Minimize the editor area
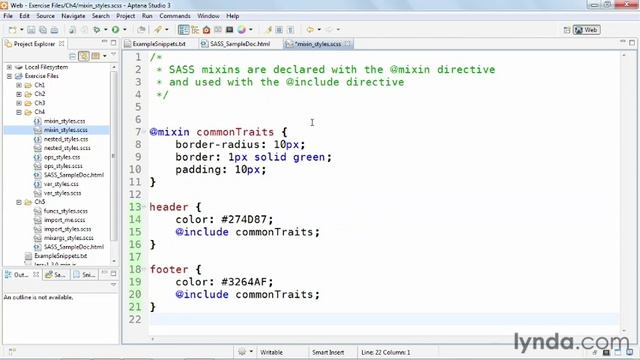This screenshot has height=360, width=640. click(x=623, y=42)
